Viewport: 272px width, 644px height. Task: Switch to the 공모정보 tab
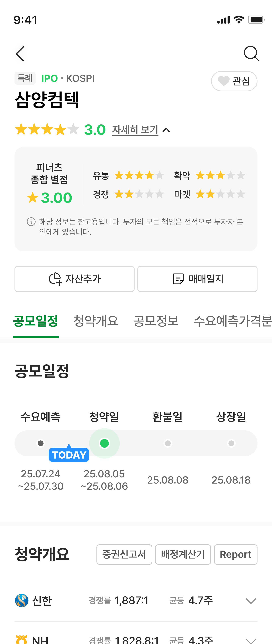tap(156, 321)
